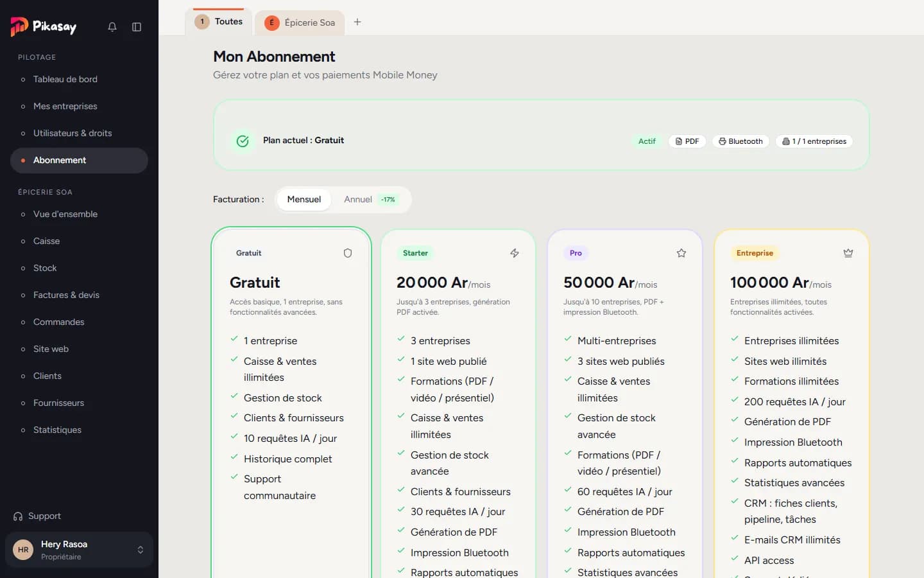This screenshot has width=924, height=578.
Task: Select the Pro plan label
Action: (x=576, y=253)
